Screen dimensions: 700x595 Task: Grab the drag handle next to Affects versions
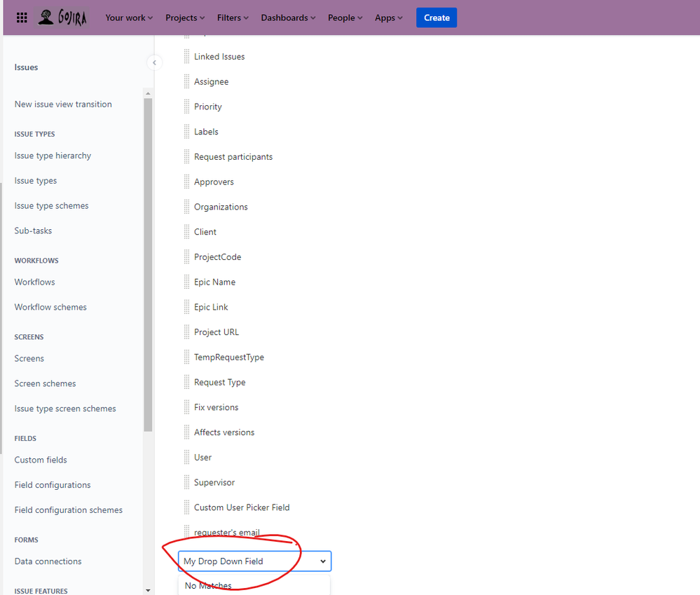click(186, 432)
